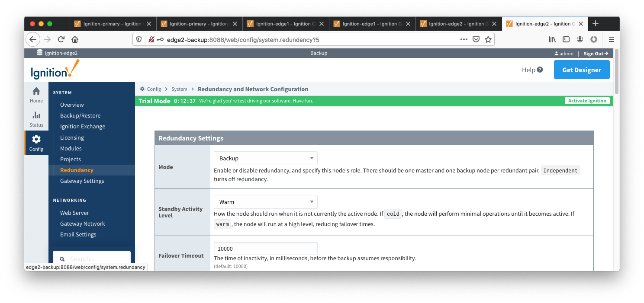Sign out of the gateway

[x=596, y=54]
